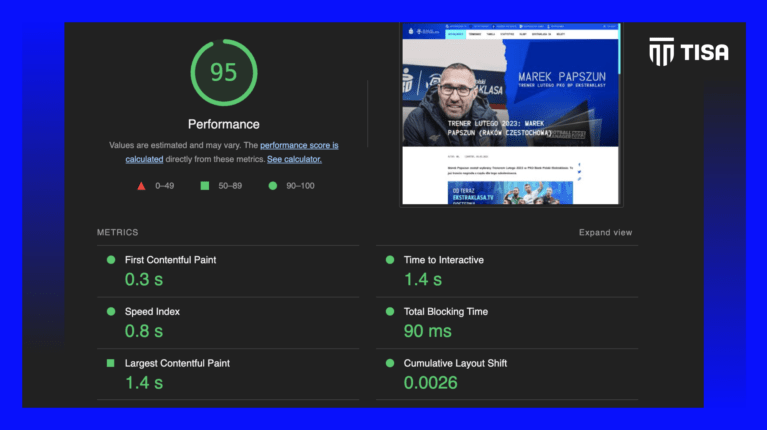This screenshot has height=430, width=767.
Task: Open the 'performance score is' link
Action: tap(299, 145)
